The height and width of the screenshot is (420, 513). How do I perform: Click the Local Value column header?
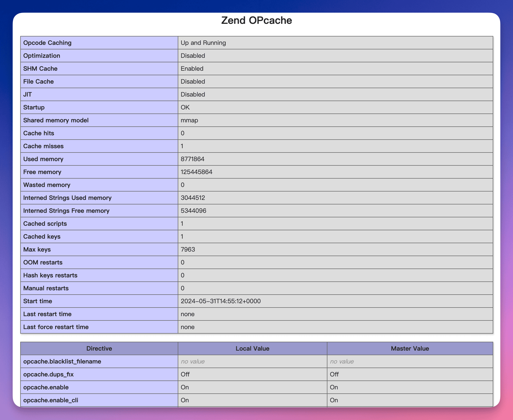pos(252,349)
